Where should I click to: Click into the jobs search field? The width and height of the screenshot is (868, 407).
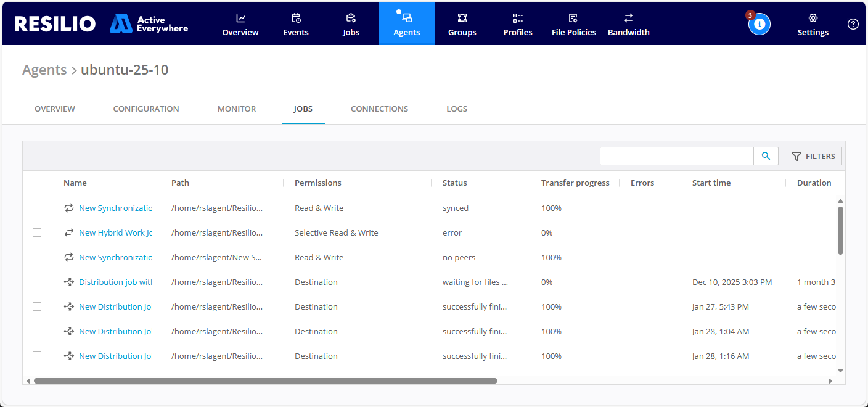(676, 156)
